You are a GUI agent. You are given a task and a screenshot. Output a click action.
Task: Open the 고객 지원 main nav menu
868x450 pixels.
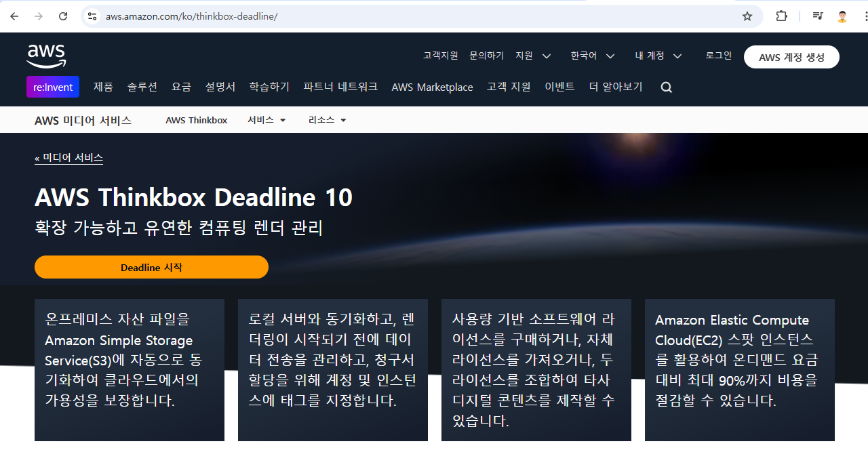point(509,87)
